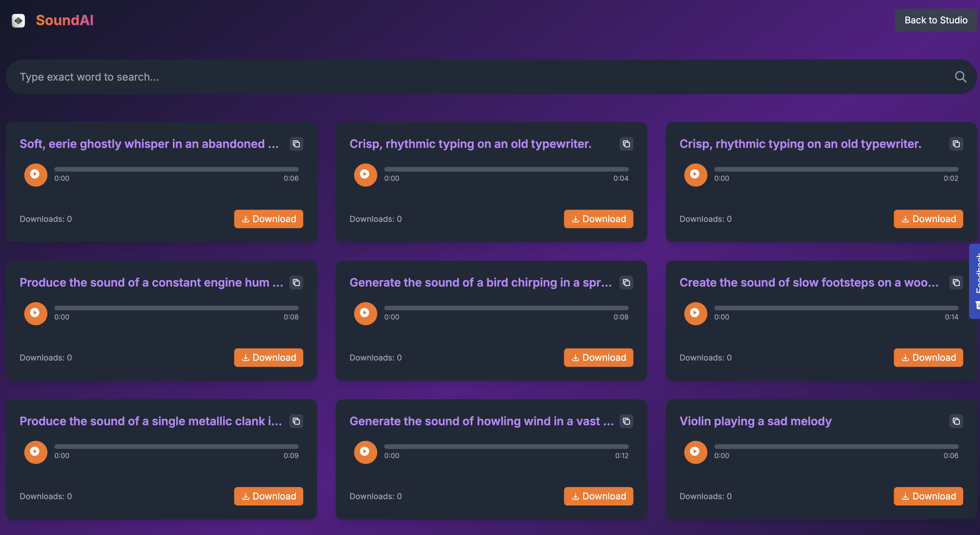Viewport: 980px width, 535px height.
Task: Copy the howling wind prompt text
Action: [626, 421]
